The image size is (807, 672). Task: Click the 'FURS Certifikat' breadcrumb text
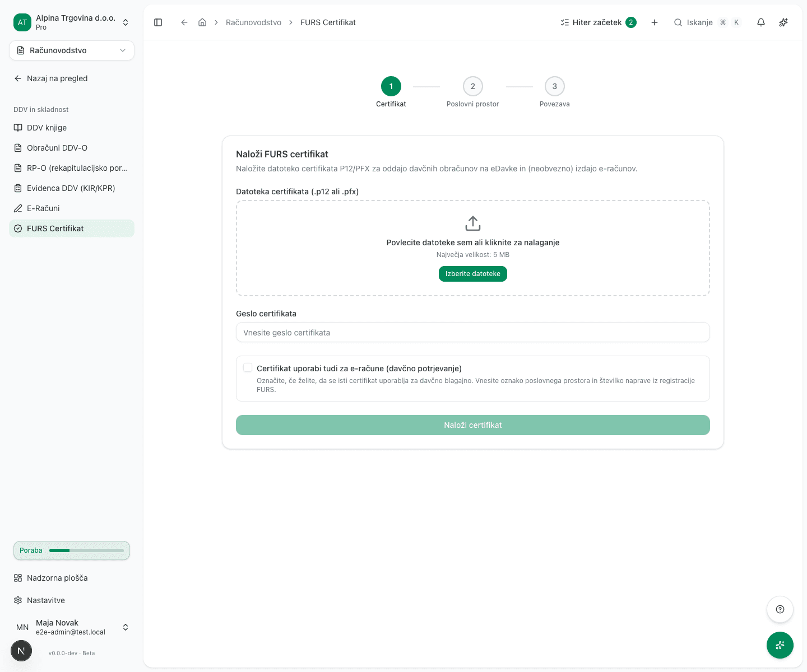coord(328,22)
